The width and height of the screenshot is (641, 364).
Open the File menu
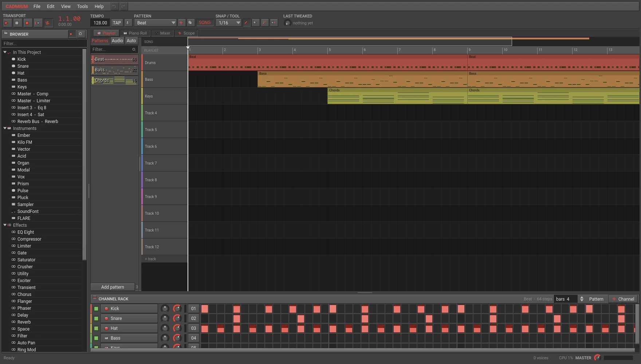37,6
